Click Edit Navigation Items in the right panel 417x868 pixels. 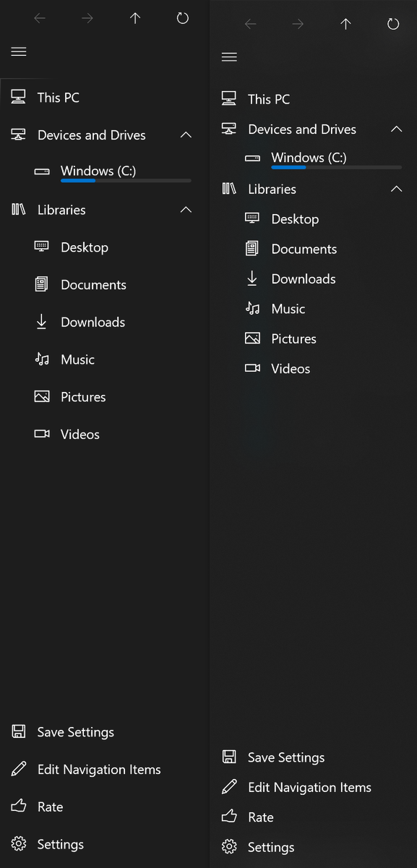tap(309, 787)
